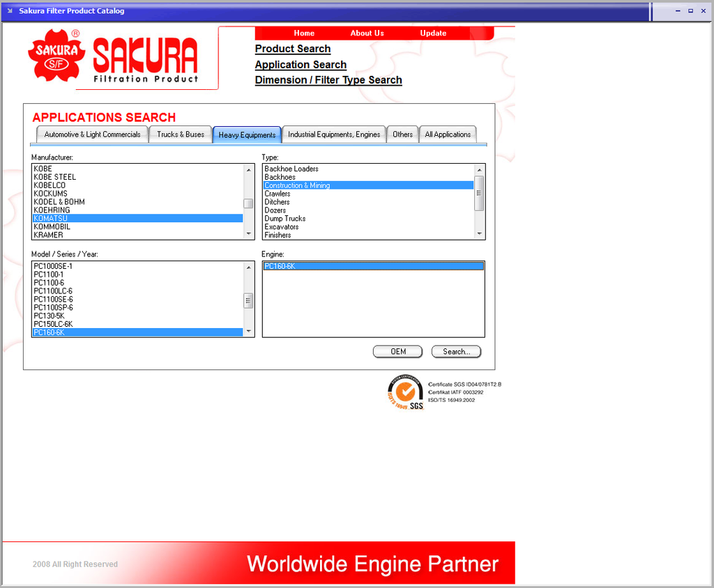Go to Product Search
The height and width of the screenshot is (588, 714).
(x=293, y=49)
